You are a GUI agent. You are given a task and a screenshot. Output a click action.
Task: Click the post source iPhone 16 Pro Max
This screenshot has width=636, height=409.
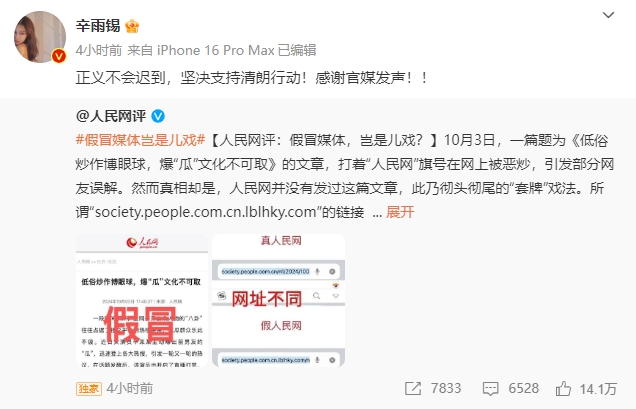[x=216, y=50]
